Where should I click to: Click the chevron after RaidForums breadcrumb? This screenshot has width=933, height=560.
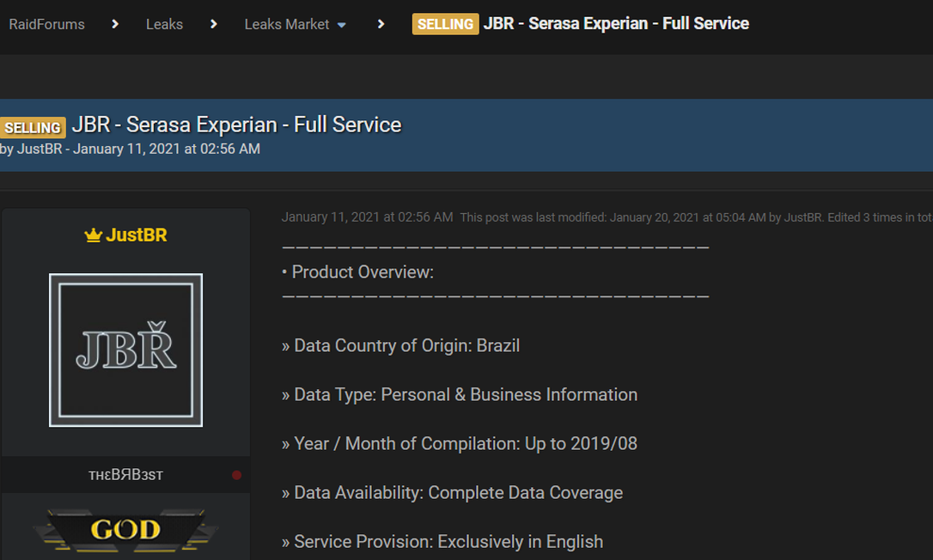pyautogui.click(x=115, y=24)
